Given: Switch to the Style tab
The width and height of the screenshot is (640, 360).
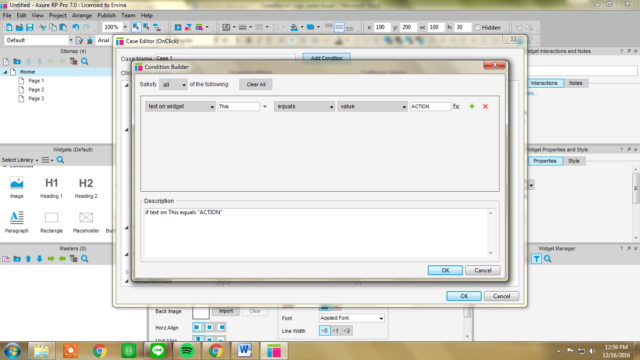Looking at the screenshot, I should point(574,161).
